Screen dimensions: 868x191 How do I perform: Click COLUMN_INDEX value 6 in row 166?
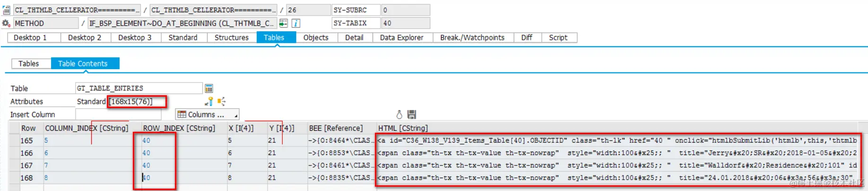pos(93,153)
